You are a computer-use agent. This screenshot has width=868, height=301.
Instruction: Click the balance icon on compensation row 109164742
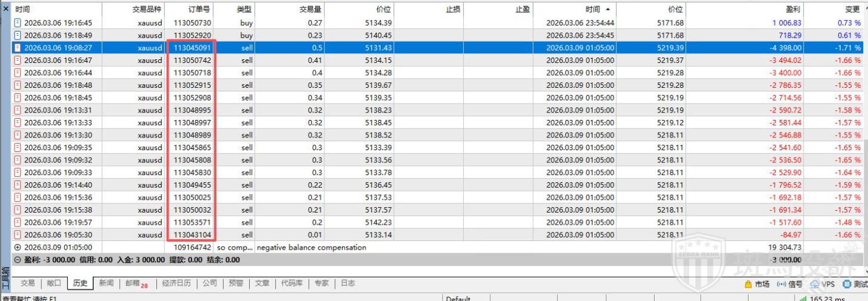tap(17, 247)
